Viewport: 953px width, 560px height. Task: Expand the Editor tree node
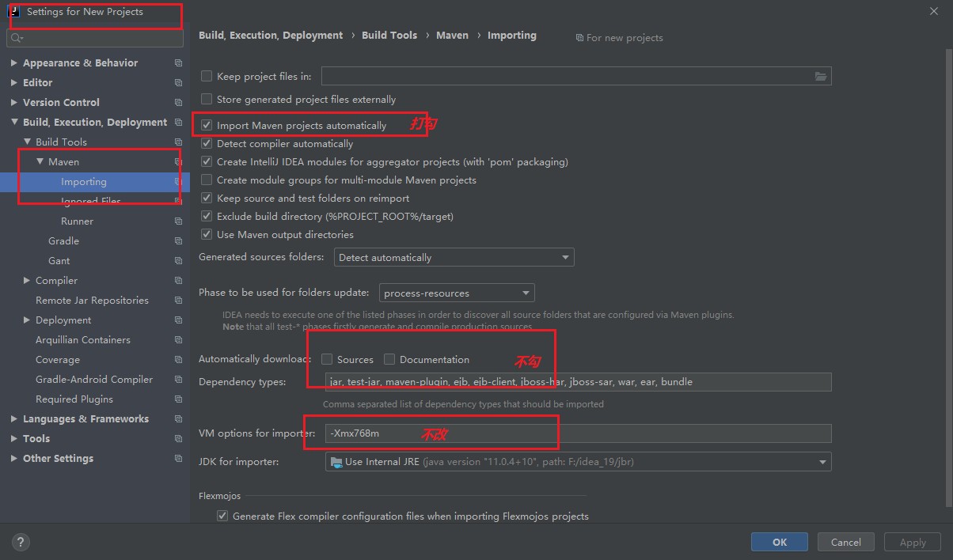pos(14,83)
